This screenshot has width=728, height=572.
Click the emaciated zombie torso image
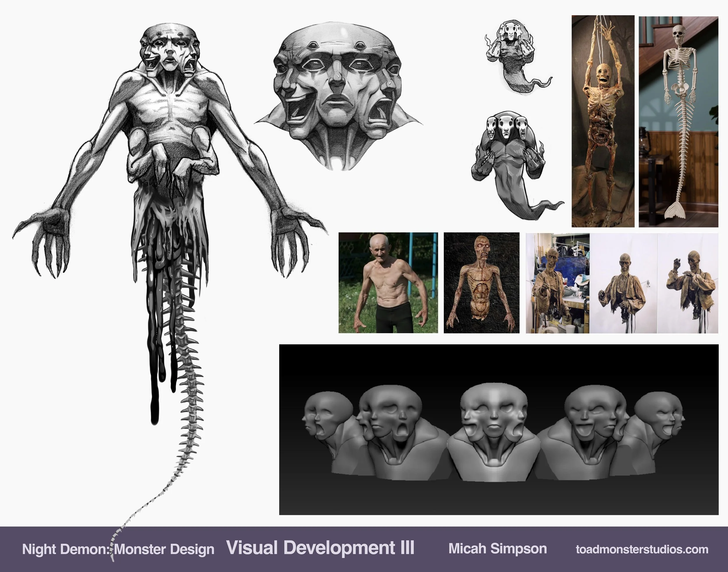pos(482,283)
